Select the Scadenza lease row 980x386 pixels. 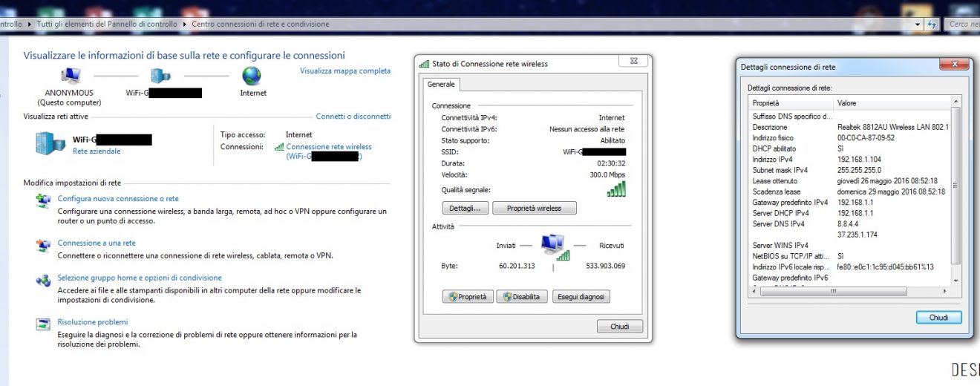click(x=849, y=192)
